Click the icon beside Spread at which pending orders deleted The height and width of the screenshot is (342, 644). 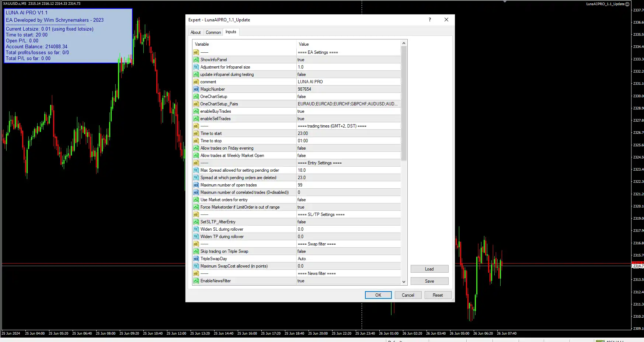tap(196, 178)
